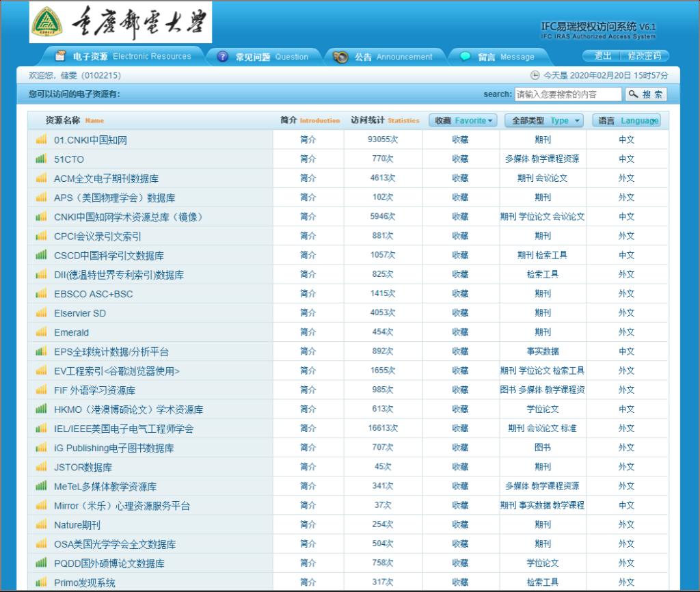Click the 93055次 visit count

[x=383, y=139]
